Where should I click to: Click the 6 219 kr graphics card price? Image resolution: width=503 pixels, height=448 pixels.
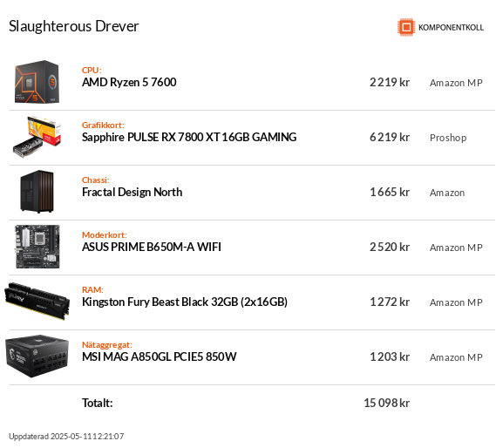pos(390,137)
